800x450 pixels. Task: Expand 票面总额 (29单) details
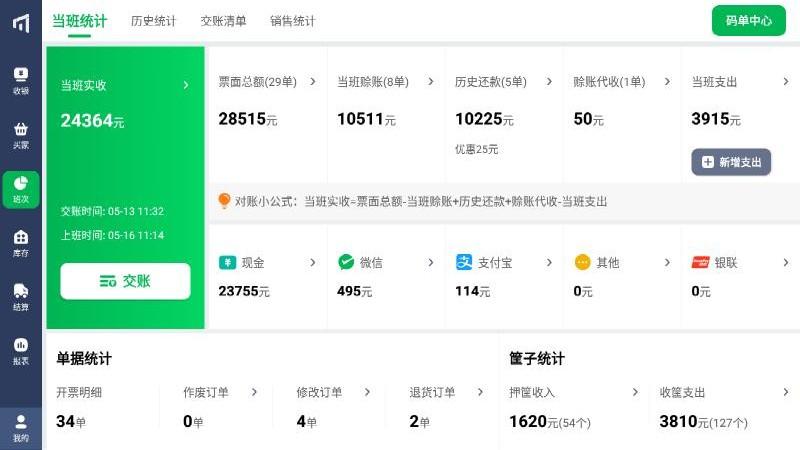point(312,82)
